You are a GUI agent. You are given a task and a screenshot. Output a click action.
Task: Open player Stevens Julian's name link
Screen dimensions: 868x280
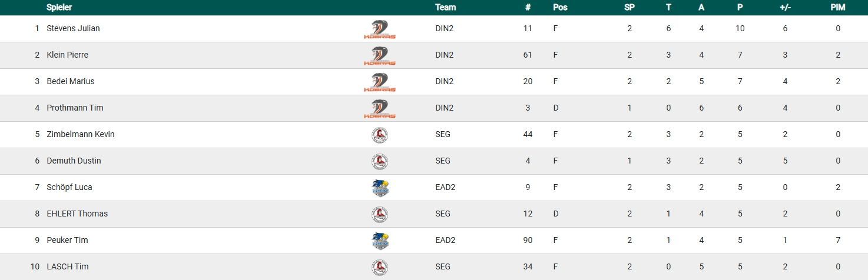tap(73, 28)
